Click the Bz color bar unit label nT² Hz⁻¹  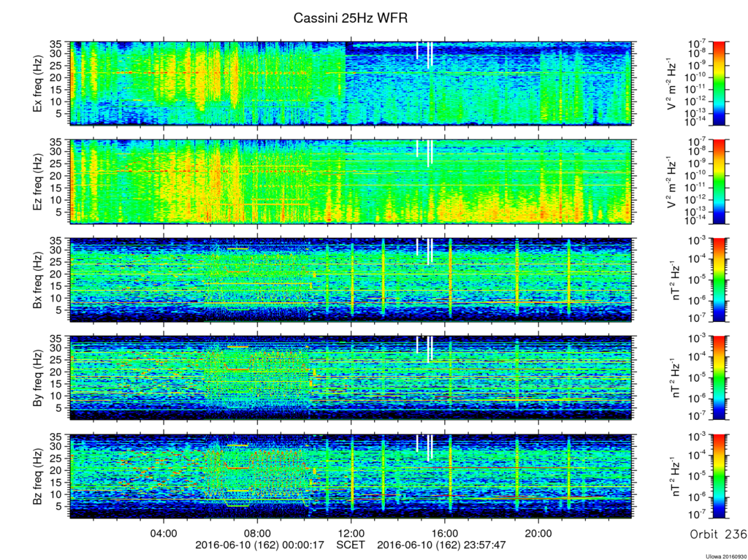point(676,477)
